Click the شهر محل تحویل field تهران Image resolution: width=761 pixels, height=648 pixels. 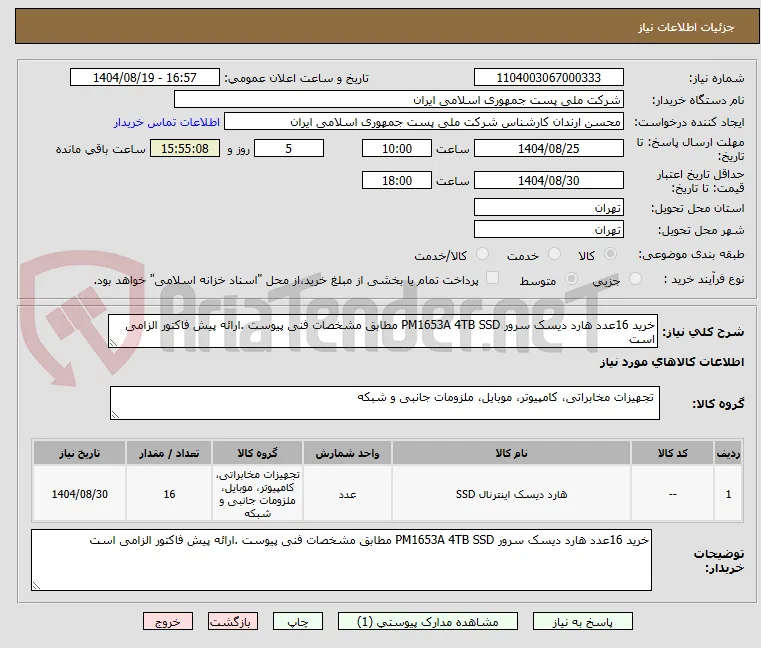[x=548, y=229]
